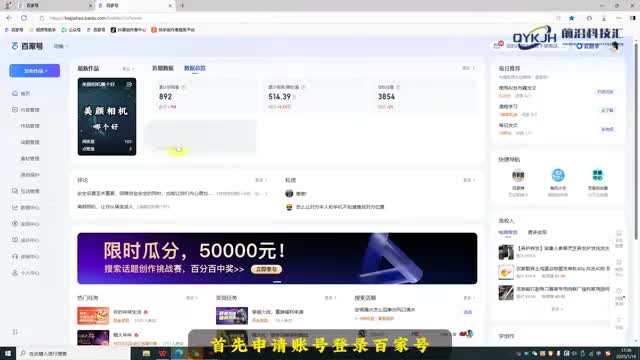The width and height of the screenshot is (640, 360).
Task: Open the 限时瓜分 50000元 banner
Action: [277, 258]
